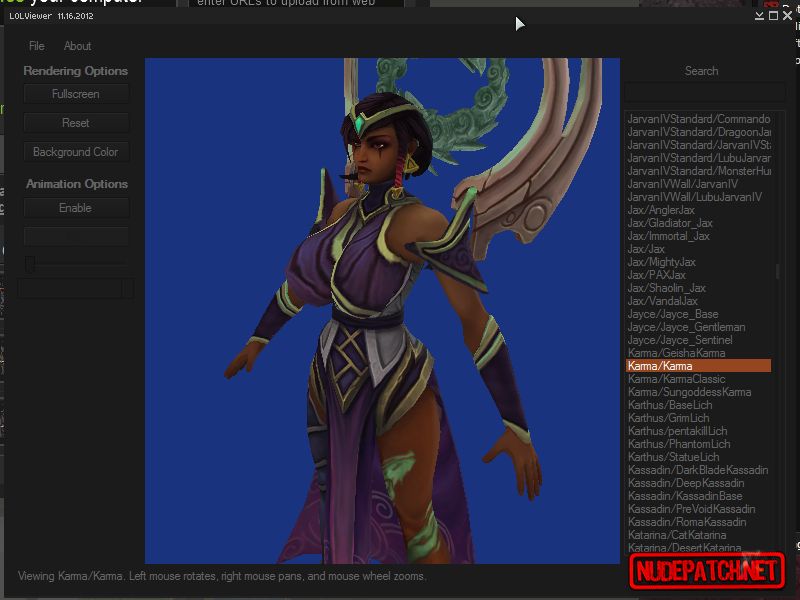Click the model list scrollbar thumb
800x600 pixels.
(x=778, y=271)
